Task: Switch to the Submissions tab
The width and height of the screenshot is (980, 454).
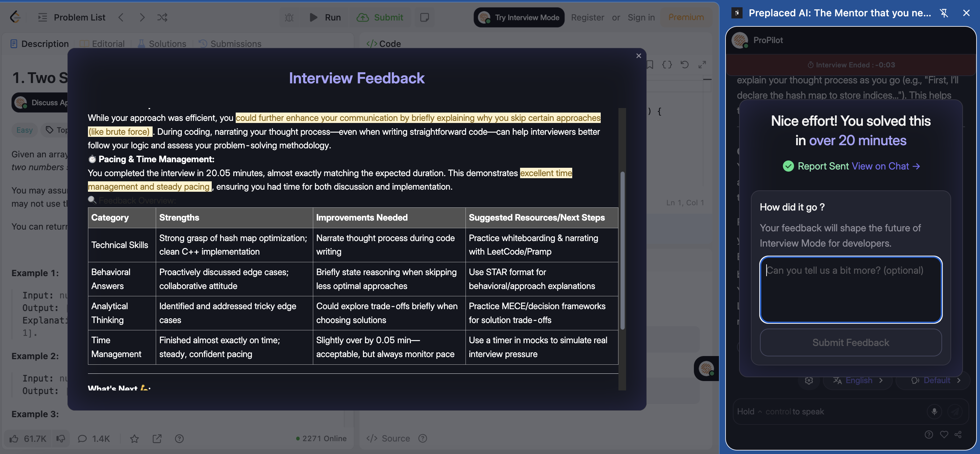Action: point(230,44)
